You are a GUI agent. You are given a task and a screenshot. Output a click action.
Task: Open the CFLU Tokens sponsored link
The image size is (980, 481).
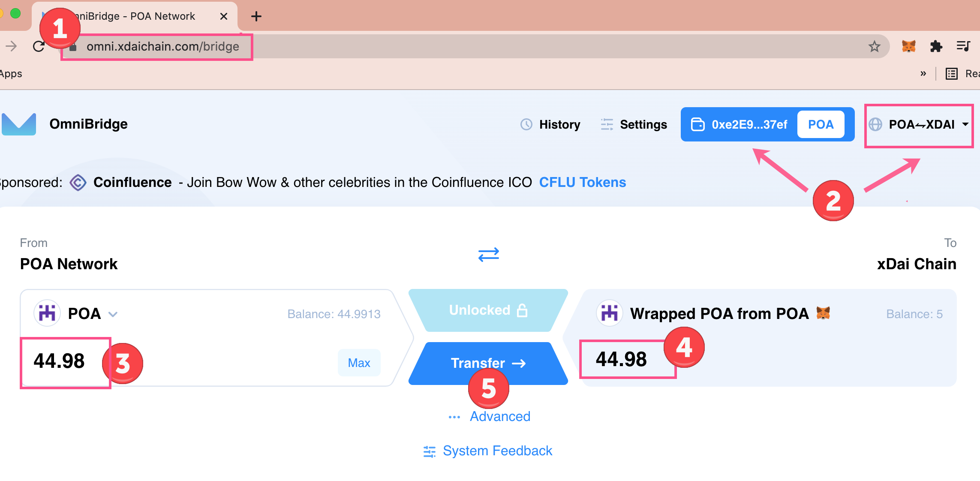pyautogui.click(x=583, y=183)
